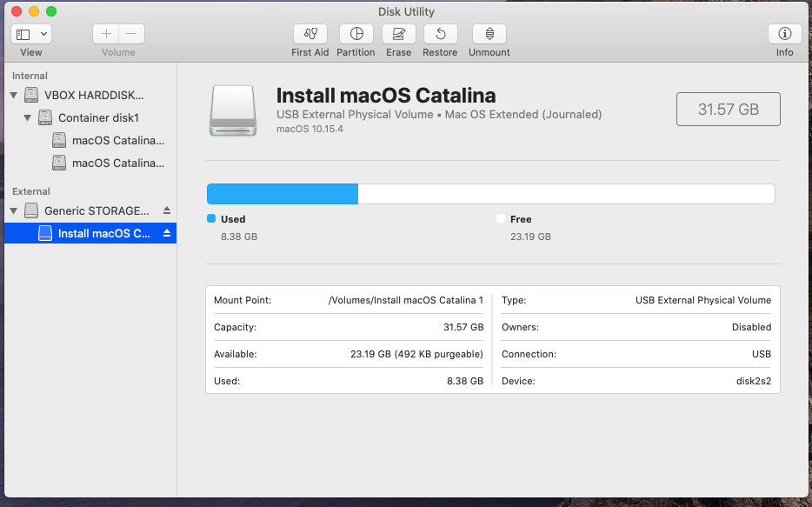Click the add volume plus button

[x=106, y=34]
